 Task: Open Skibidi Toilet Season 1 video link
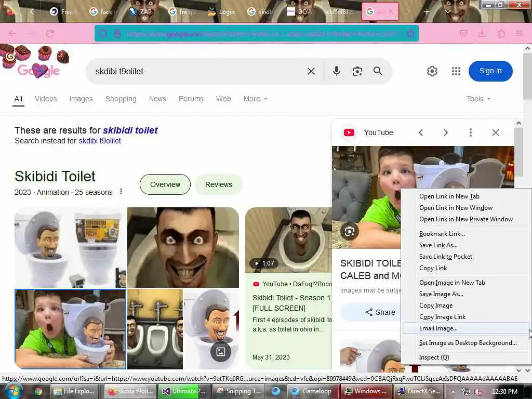[291, 303]
